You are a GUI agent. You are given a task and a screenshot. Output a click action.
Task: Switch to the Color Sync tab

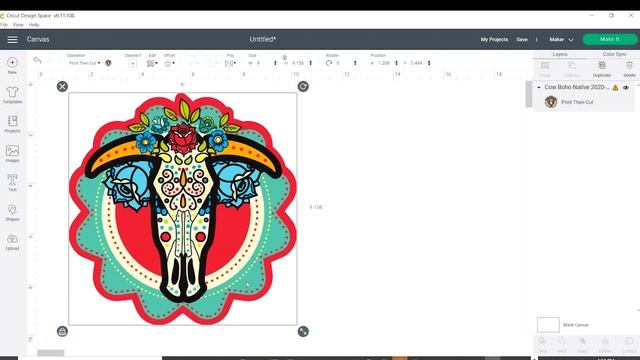point(614,54)
